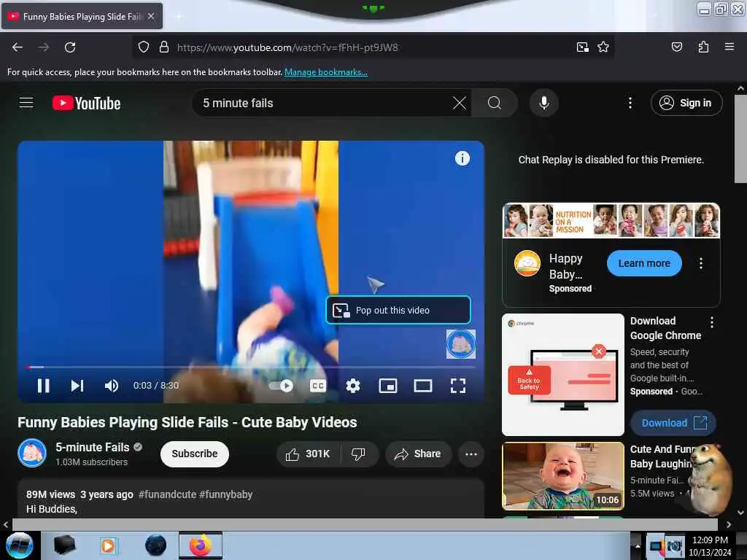Screen dimensions: 747x560
Task: Open Happy Baby advertiser avatar
Action: point(527,263)
